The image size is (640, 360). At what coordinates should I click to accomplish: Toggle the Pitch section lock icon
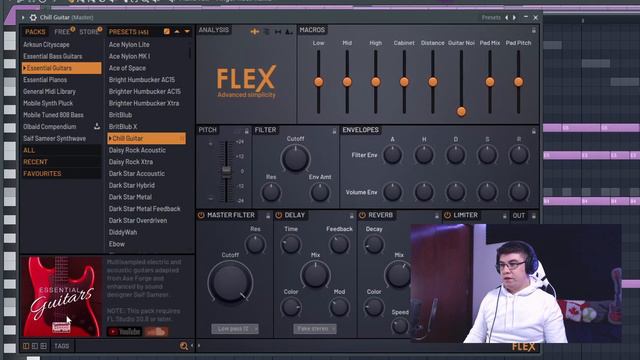[247, 131]
